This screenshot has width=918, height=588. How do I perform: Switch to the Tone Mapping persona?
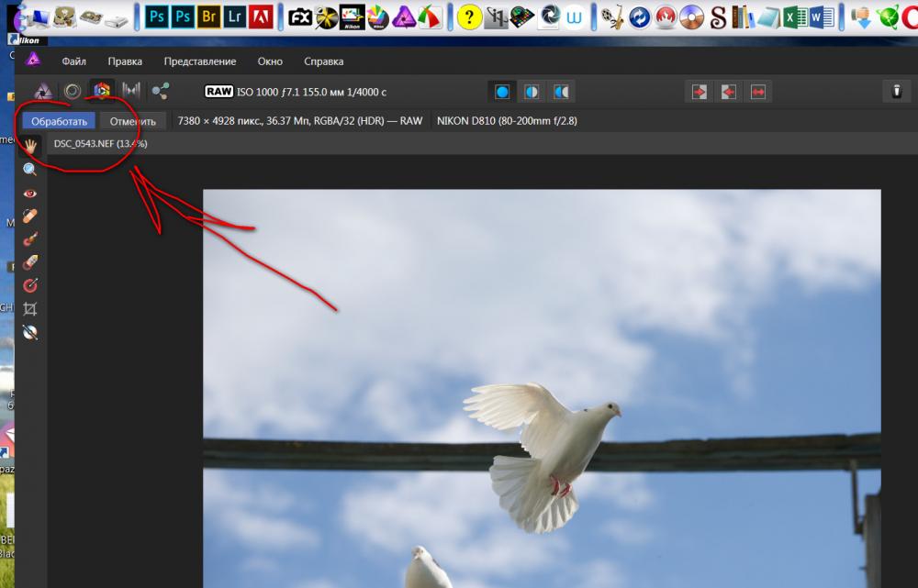pyautogui.click(x=131, y=91)
